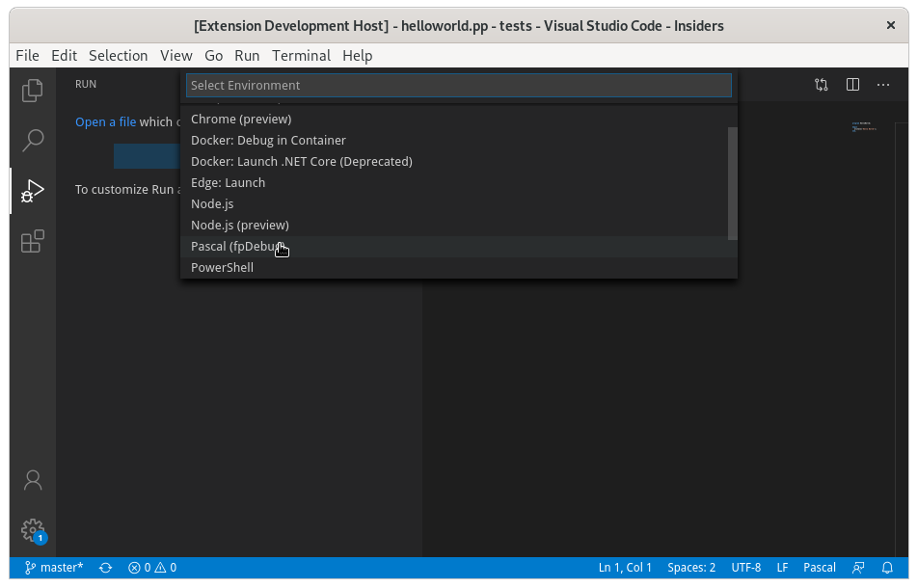Choose Edge: Launch environment
This screenshot has width=918, height=588.
[459, 182]
